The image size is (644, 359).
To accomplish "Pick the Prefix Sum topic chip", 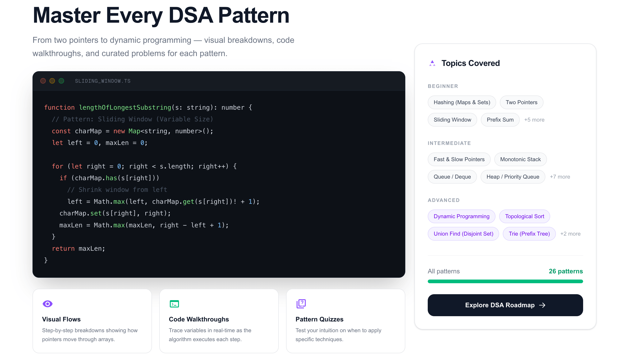I will 500,120.
